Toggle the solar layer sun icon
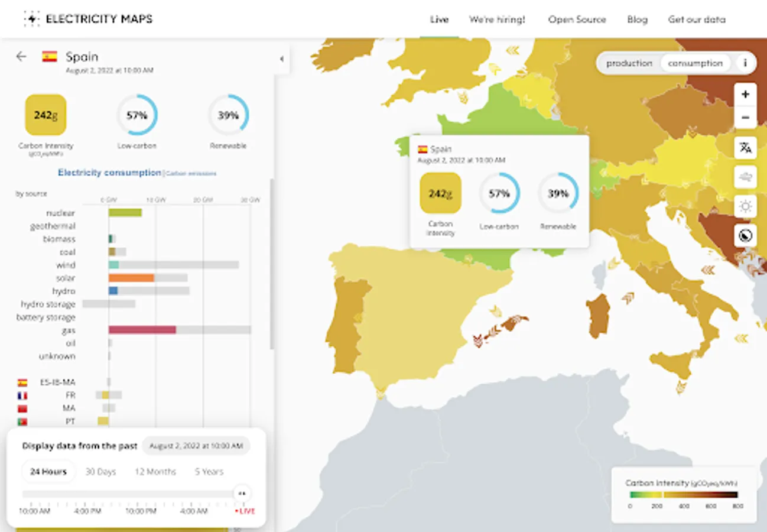 point(745,206)
